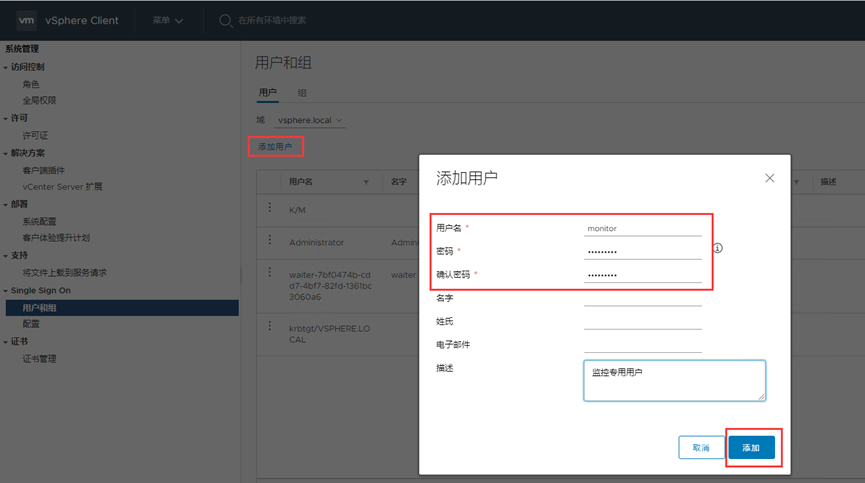Collapse the 部署 tree section
Image resolution: width=865 pixels, height=483 pixels.
pyautogui.click(x=6, y=205)
